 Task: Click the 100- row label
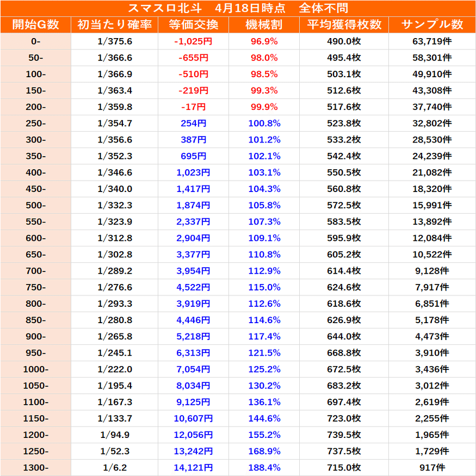point(35,74)
